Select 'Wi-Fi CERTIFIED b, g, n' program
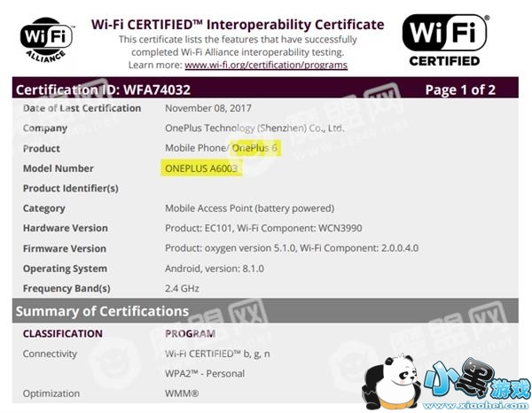The image size is (532, 413). click(x=217, y=354)
